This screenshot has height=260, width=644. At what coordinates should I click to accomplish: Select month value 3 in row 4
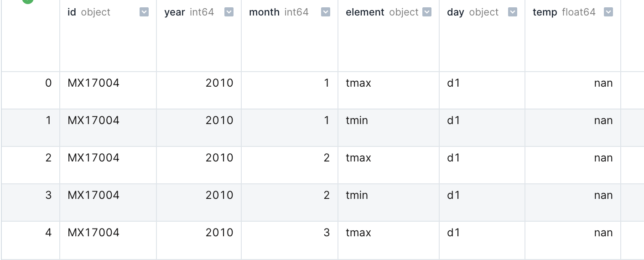pos(327,233)
